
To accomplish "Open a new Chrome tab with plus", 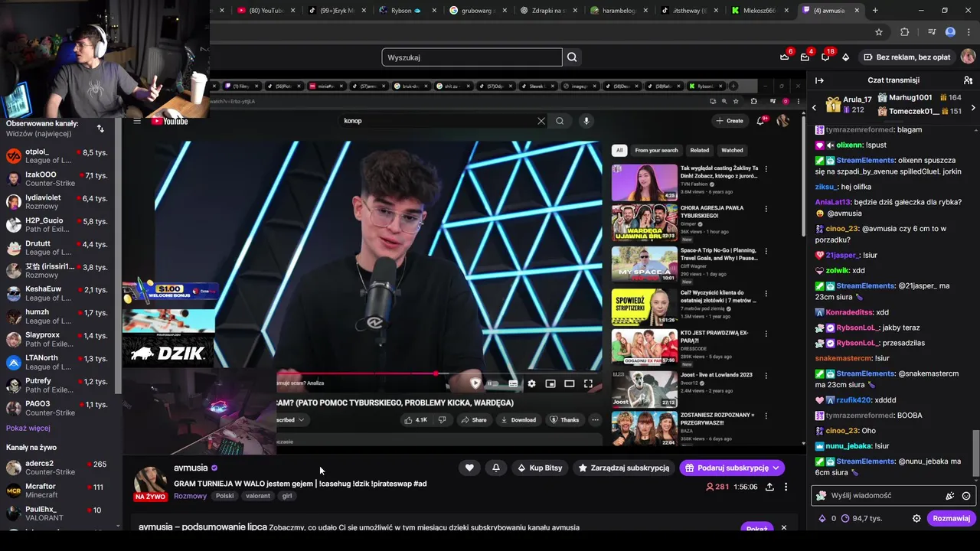I will point(875,11).
